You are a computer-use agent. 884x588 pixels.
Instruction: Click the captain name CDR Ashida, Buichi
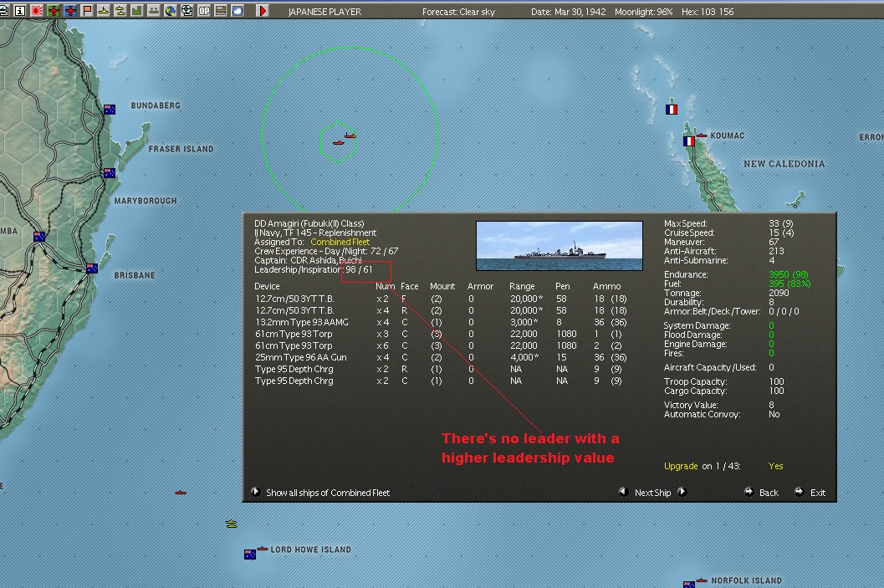tap(326, 260)
